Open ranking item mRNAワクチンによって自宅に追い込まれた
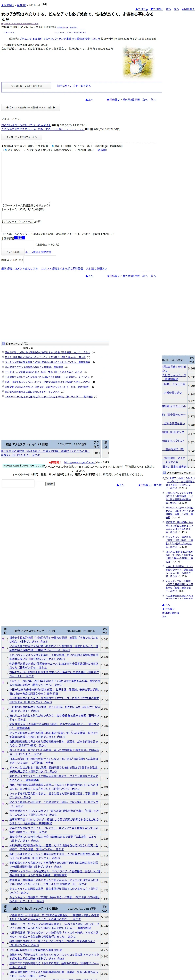This screenshot has width=196, height=980. click(x=49, y=396)
